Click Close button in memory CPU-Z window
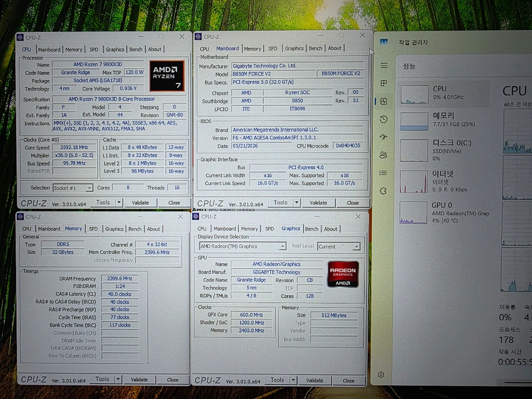 pos(173,380)
